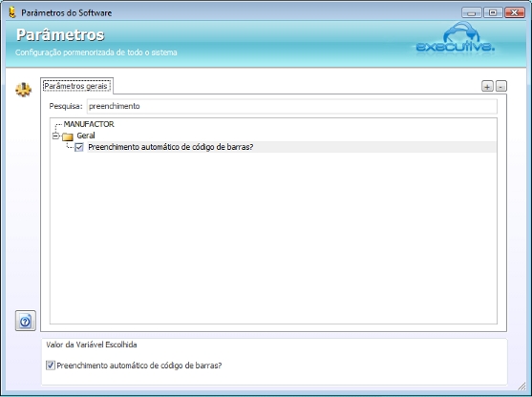Collapse all nodes with the minus button
Viewport: 532px width, 397px height.
tap(501, 86)
